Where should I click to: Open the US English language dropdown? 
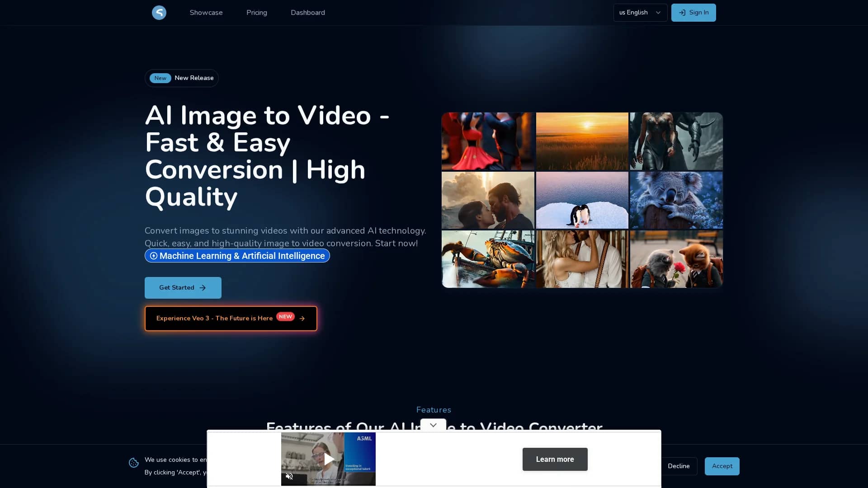click(x=640, y=13)
